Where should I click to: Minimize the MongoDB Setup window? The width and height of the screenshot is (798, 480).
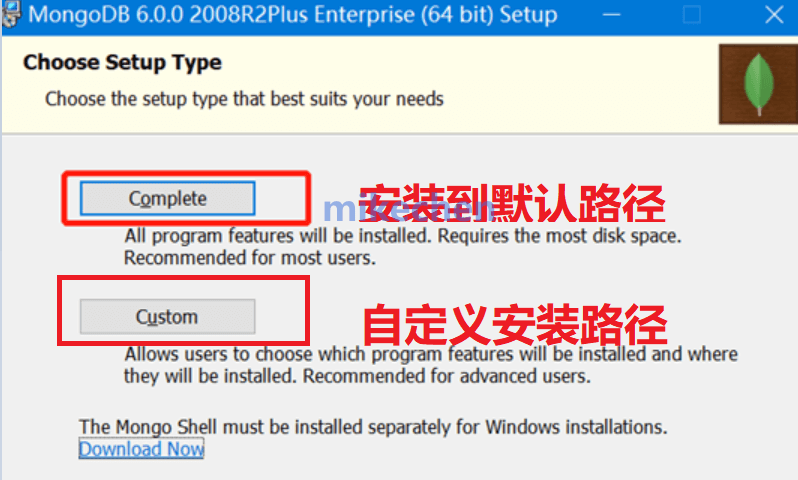[x=611, y=15]
